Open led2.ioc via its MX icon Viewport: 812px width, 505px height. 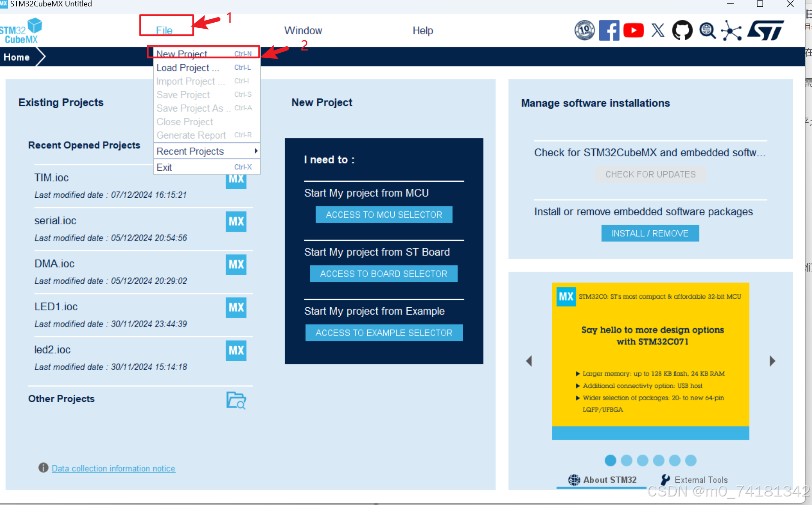pos(236,351)
